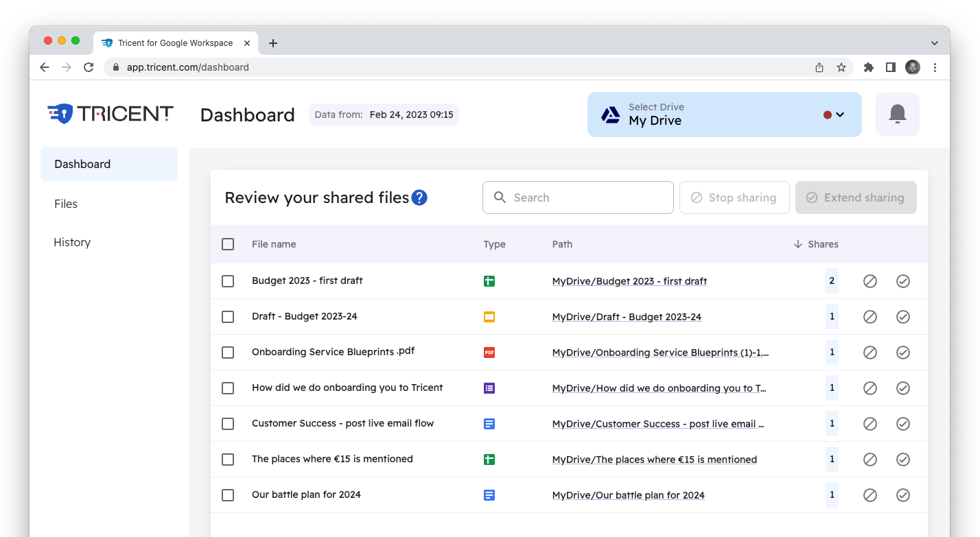Extend sharing for How did we do onboarding row
The height and width of the screenshot is (537, 980).
903,388
